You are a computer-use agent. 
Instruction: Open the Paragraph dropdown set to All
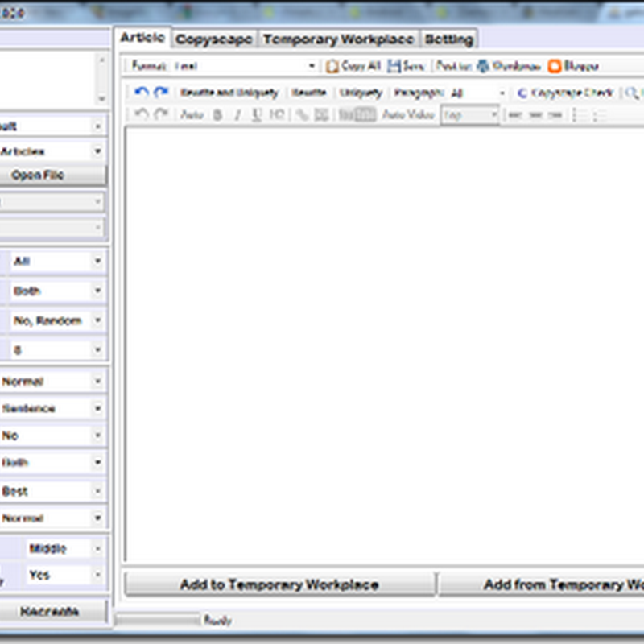coord(477,93)
